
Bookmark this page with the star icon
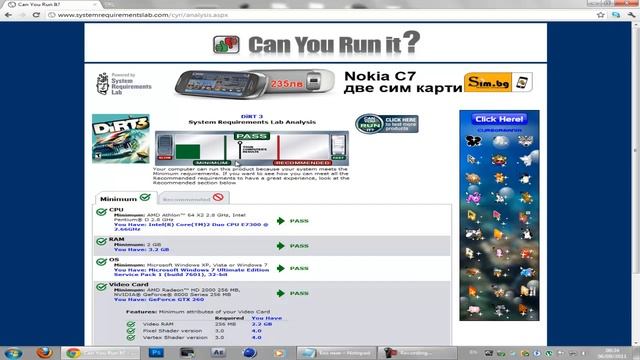point(600,15)
